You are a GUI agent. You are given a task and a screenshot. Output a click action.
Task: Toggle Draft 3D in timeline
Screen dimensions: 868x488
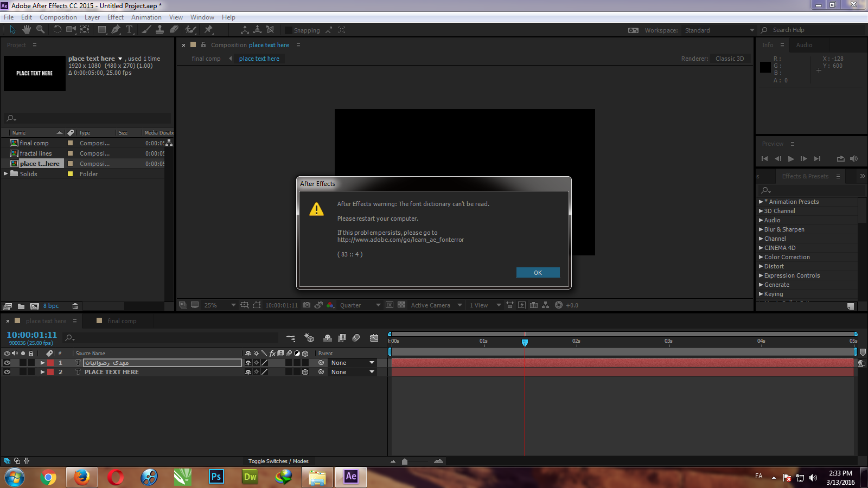click(309, 338)
